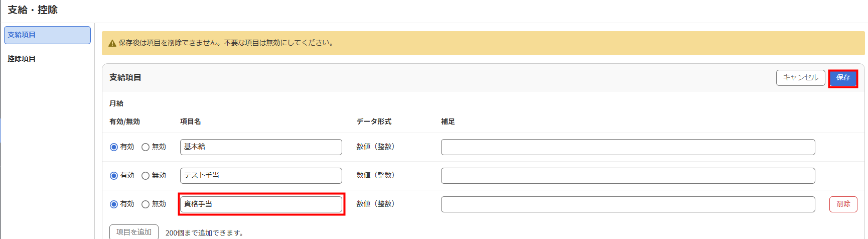Click 補足 field for テスト手当 row
868x239 pixels.
[628, 176]
